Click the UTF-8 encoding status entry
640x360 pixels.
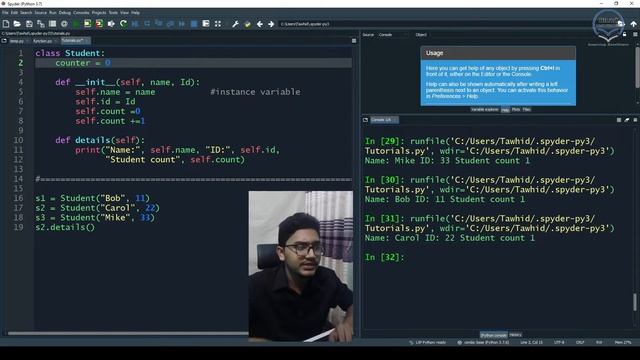[559, 342]
